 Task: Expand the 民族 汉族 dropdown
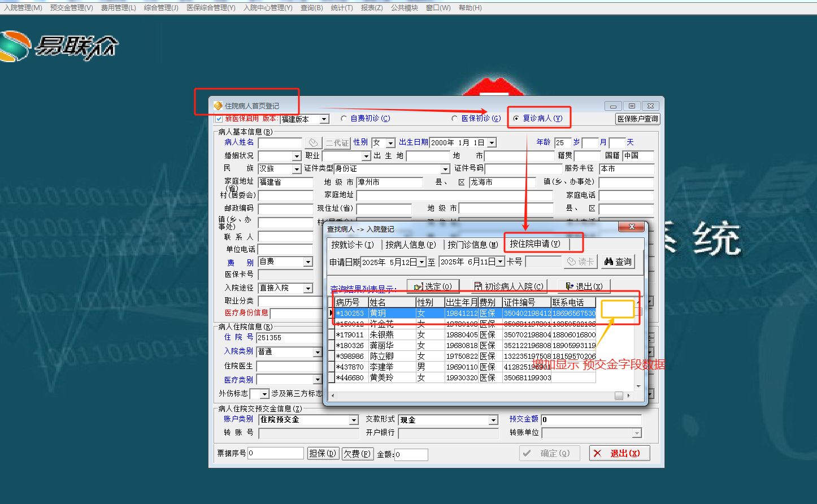point(297,169)
